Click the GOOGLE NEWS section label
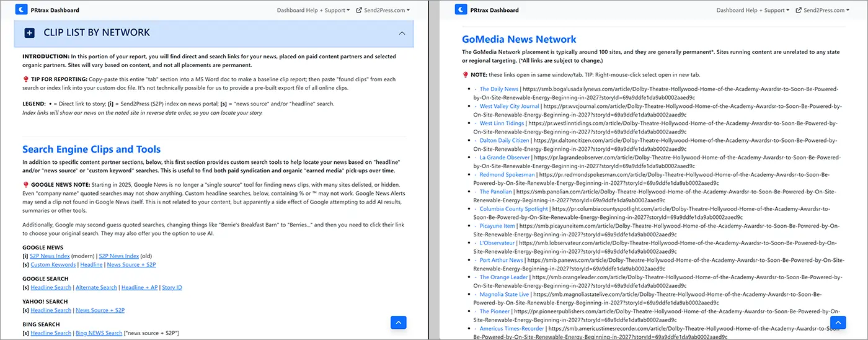The width and height of the screenshot is (868, 340). [x=43, y=248]
